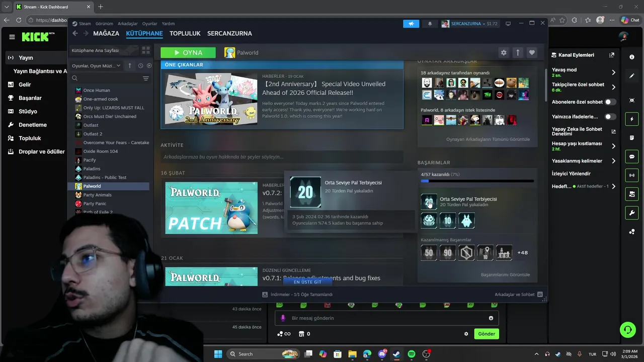Click green OYNA play button
Screen dimensions: 644x362
click(188, 52)
